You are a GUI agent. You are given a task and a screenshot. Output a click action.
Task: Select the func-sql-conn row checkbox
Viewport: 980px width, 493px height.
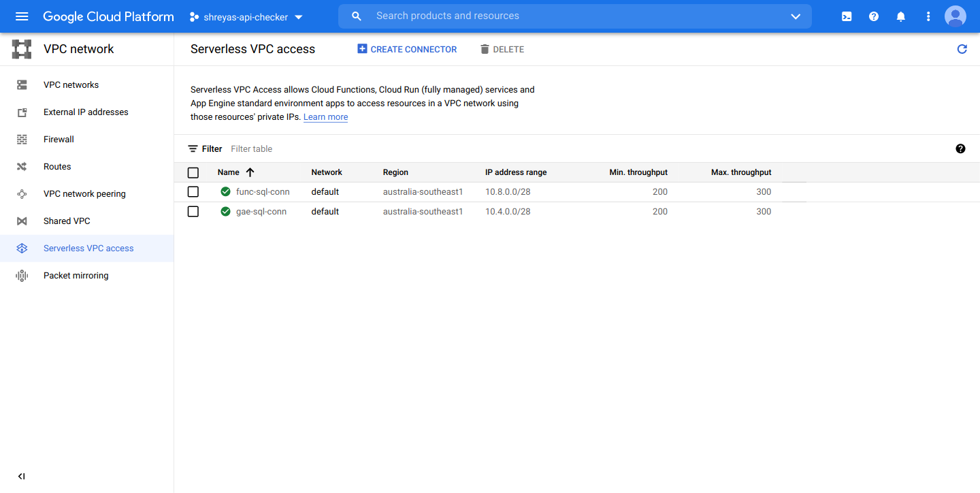193,191
